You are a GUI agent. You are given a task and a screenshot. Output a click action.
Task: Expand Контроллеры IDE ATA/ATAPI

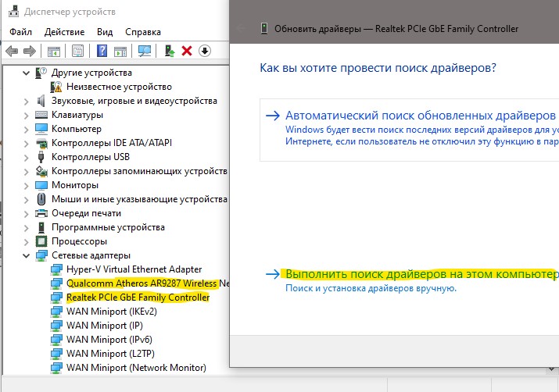pyautogui.click(x=26, y=144)
